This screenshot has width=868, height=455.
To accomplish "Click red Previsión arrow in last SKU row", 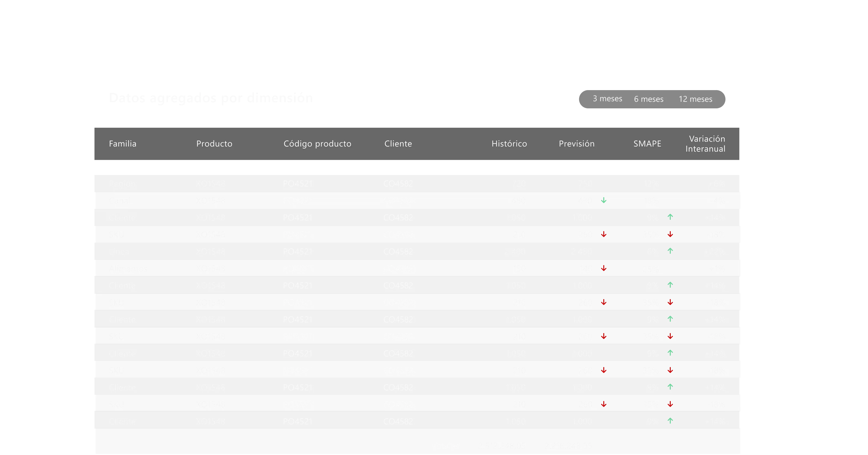I will [x=604, y=404].
